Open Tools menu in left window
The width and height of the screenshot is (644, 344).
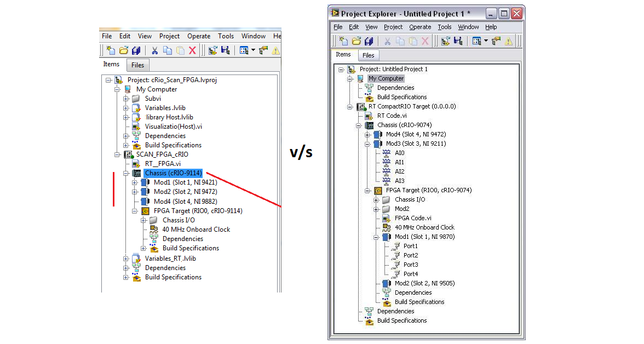pyautogui.click(x=226, y=36)
